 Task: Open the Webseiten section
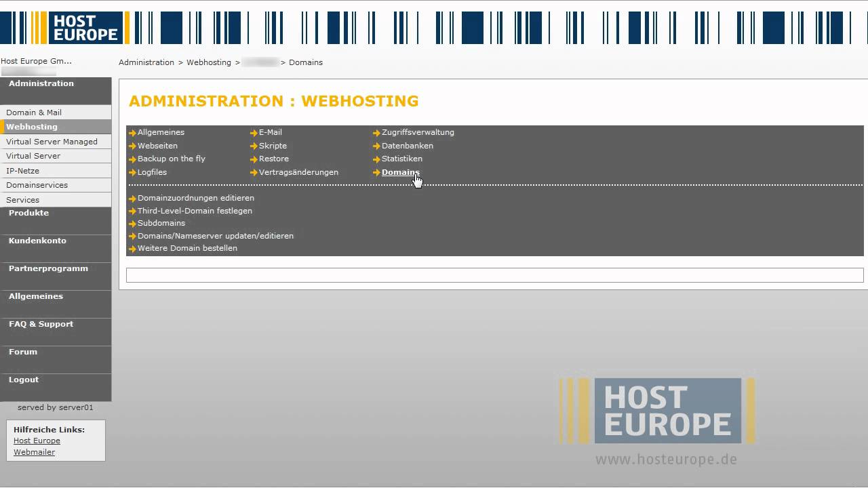click(157, 146)
